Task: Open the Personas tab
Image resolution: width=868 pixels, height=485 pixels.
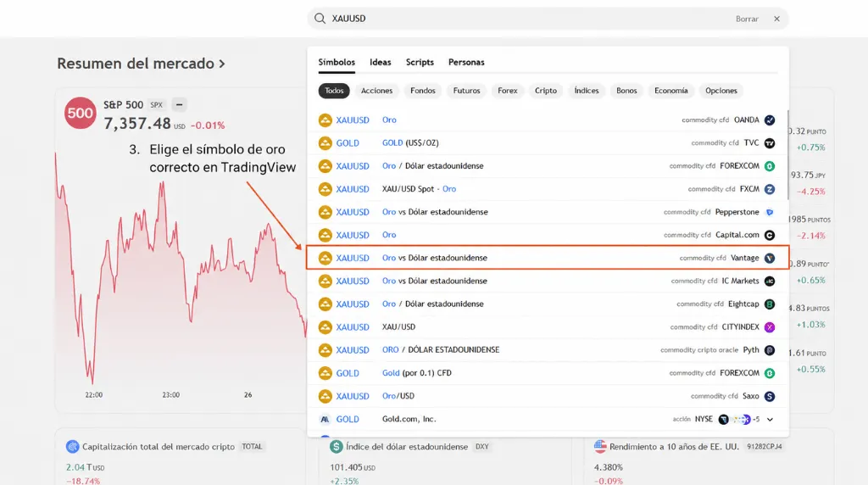Action: pyautogui.click(x=466, y=62)
